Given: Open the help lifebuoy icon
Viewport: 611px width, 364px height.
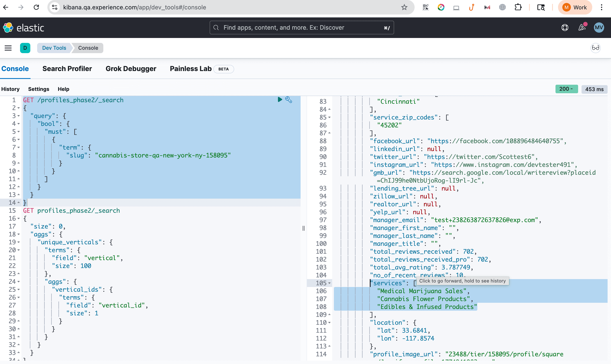Looking at the screenshot, I should pyautogui.click(x=565, y=28).
